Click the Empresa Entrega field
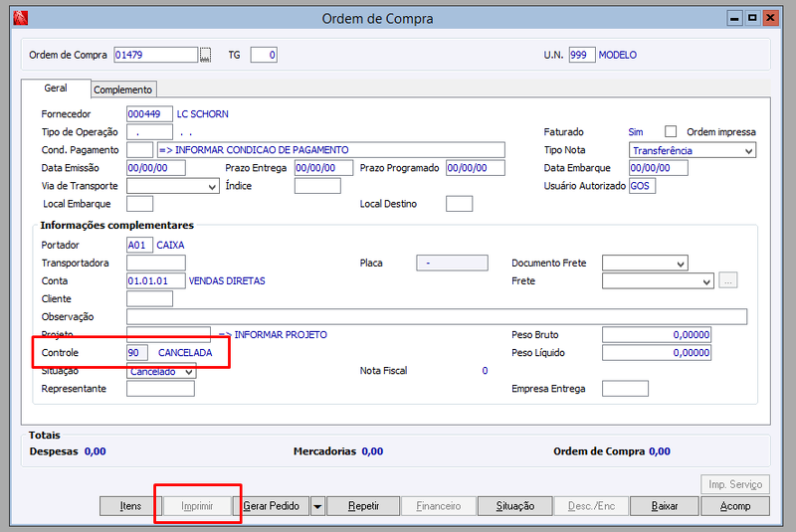The width and height of the screenshot is (796, 532). point(625,389)
